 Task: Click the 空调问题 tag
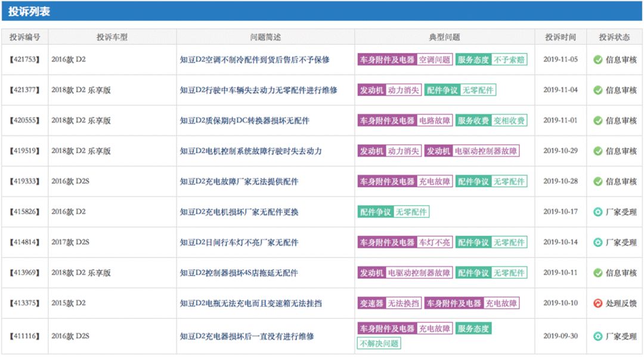click(436, 60)
